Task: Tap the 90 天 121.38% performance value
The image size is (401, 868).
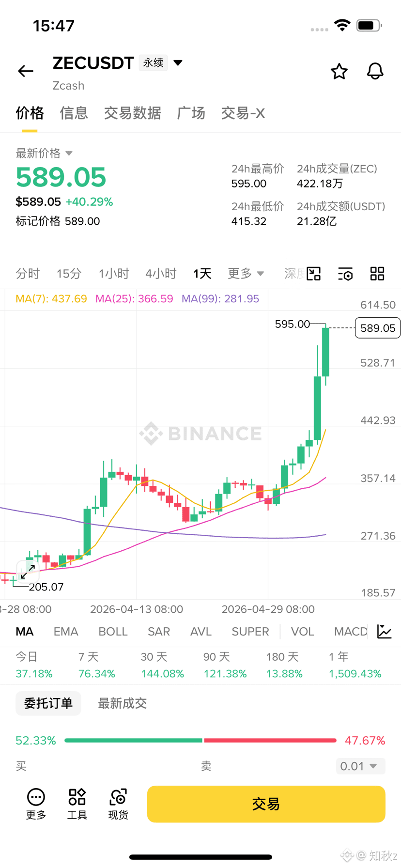Action: click(225, 674)
